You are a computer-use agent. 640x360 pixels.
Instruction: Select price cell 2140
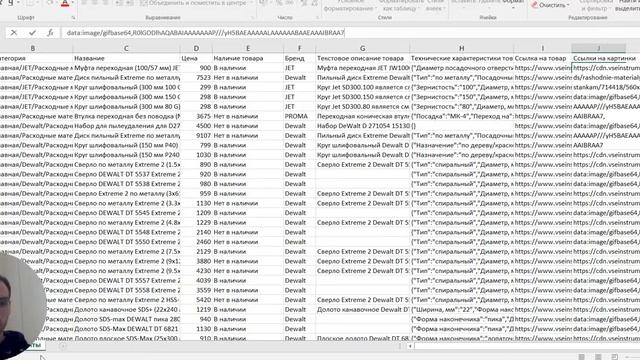196,232
